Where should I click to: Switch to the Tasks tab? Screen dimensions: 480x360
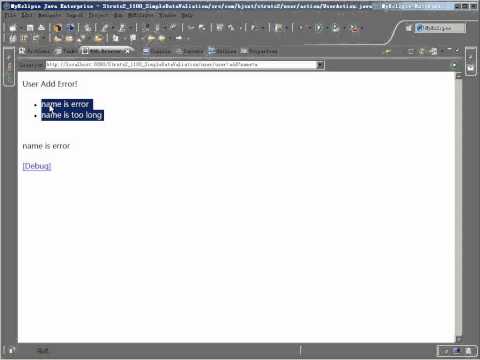[67, 51]
